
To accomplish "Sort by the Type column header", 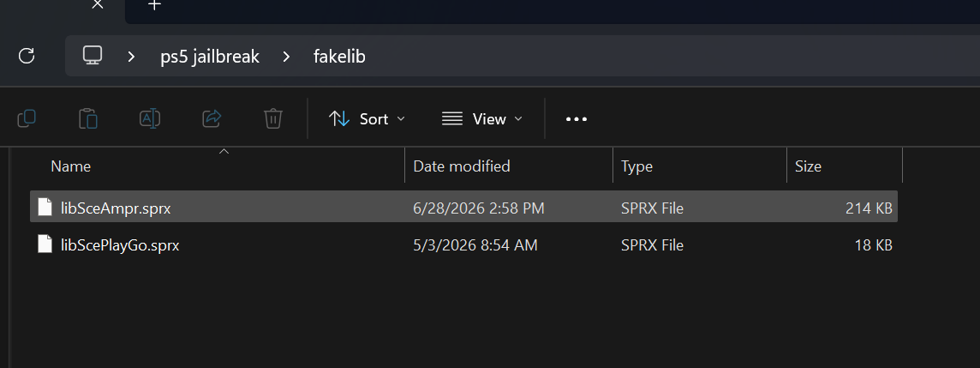I will [x=636, y=166].
